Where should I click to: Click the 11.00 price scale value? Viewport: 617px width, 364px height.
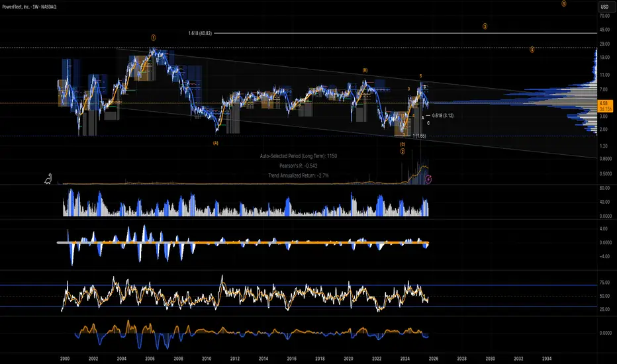[x=605, y=75]
